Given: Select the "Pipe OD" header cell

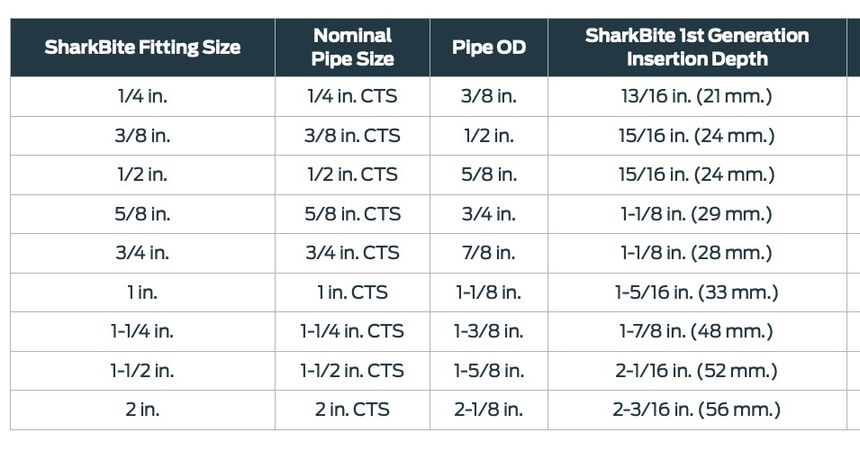Looking at the screenshot, I should [x=489, y=47].
